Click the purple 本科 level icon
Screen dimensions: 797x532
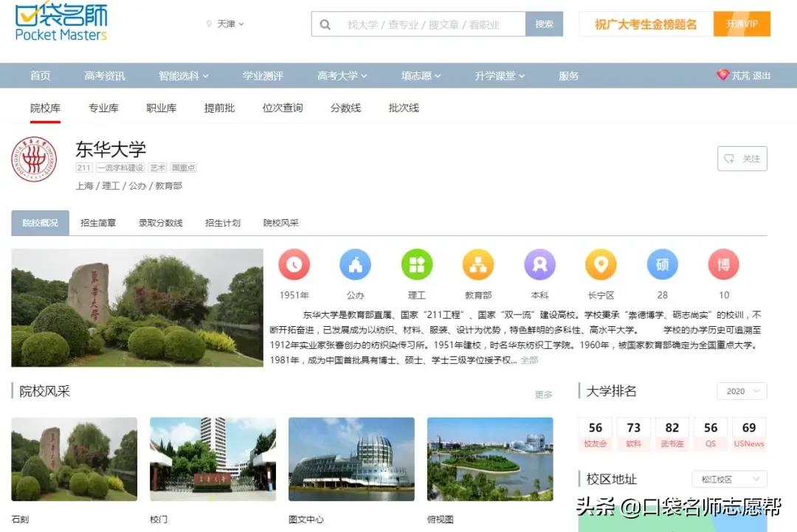click(x=539, y=266)
